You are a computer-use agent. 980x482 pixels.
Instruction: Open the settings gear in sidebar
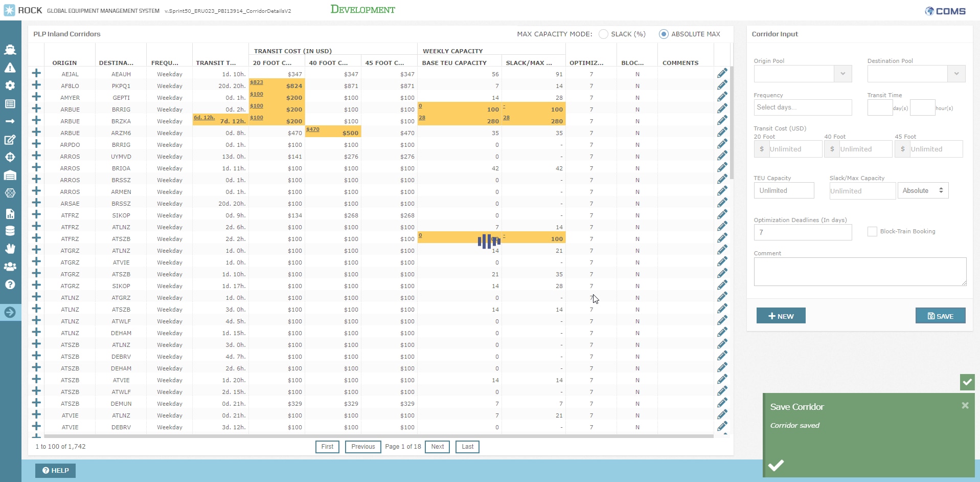click(x=10, y=85)
